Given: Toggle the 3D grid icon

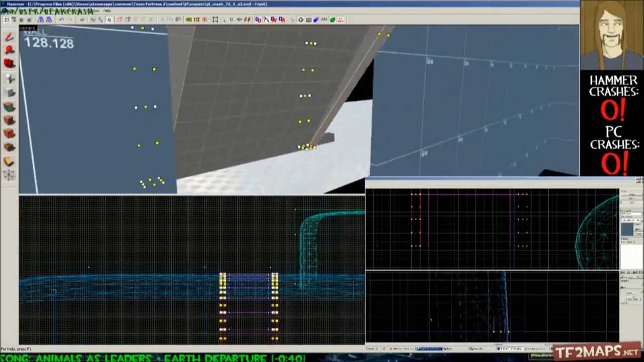Looking at the screenshot, I should [13, 20].
